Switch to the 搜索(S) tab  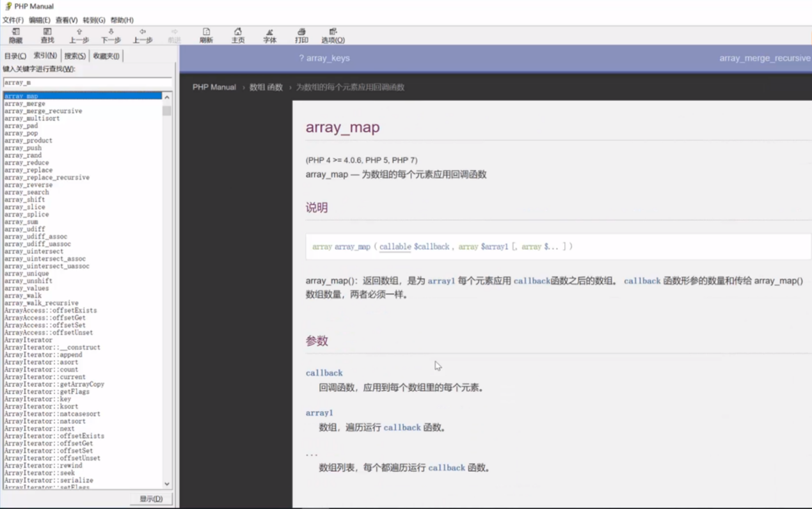coord(75,56)
